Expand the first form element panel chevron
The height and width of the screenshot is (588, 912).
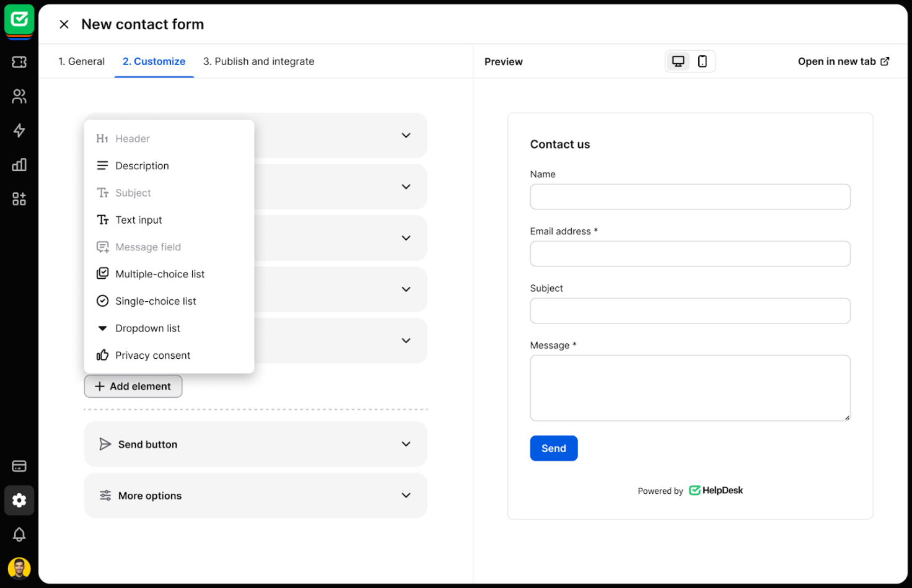pos(406,135)
